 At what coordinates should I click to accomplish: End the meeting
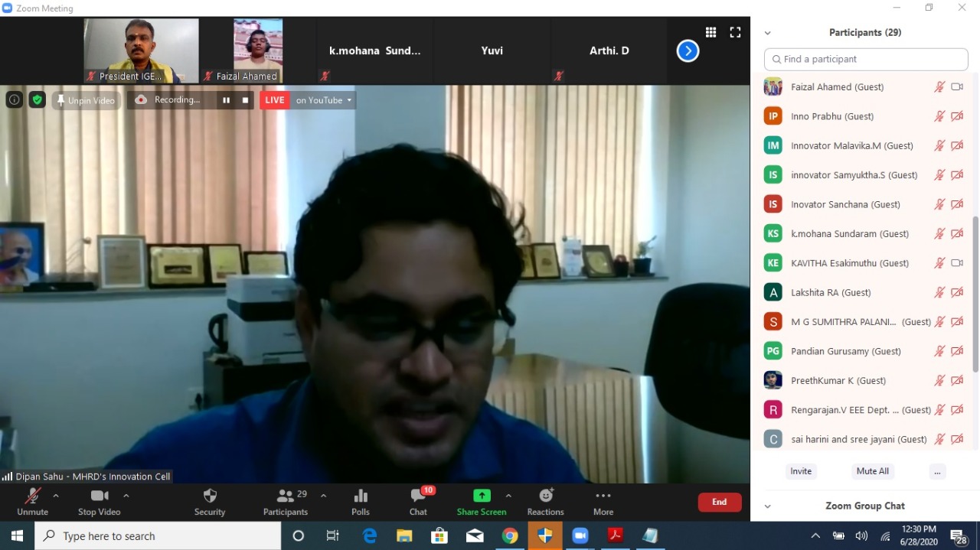coord(720,502)
